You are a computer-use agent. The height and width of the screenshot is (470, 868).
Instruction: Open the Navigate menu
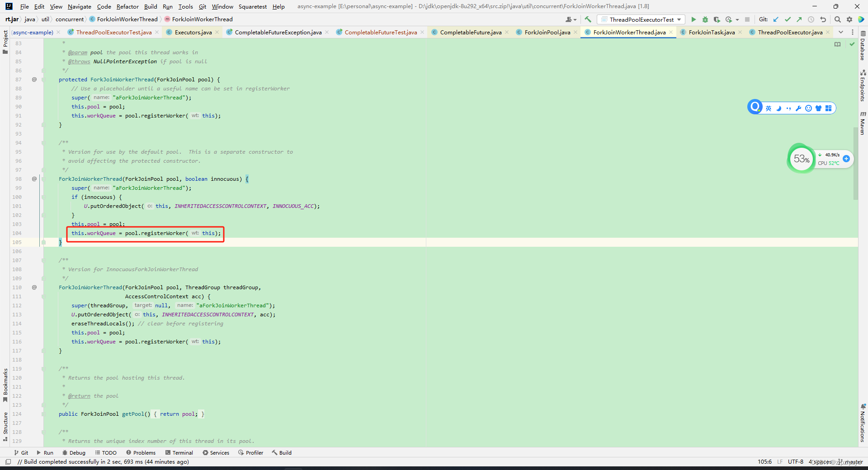pos(79,6)
